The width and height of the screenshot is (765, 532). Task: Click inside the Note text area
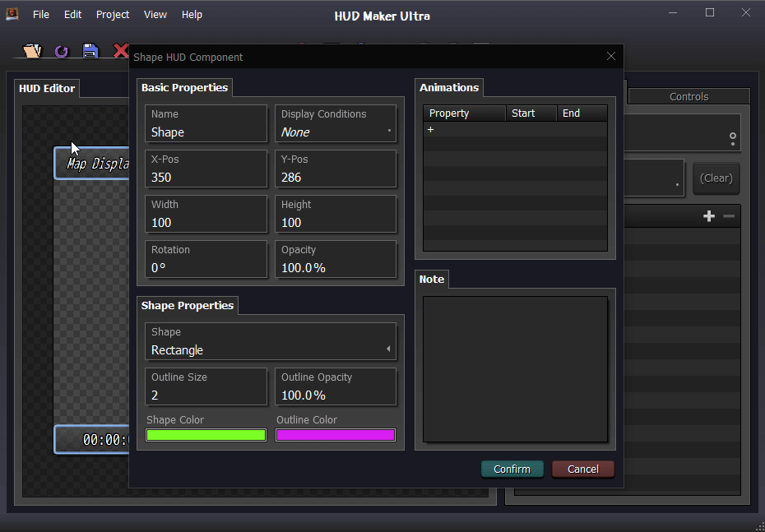[515, 369]
